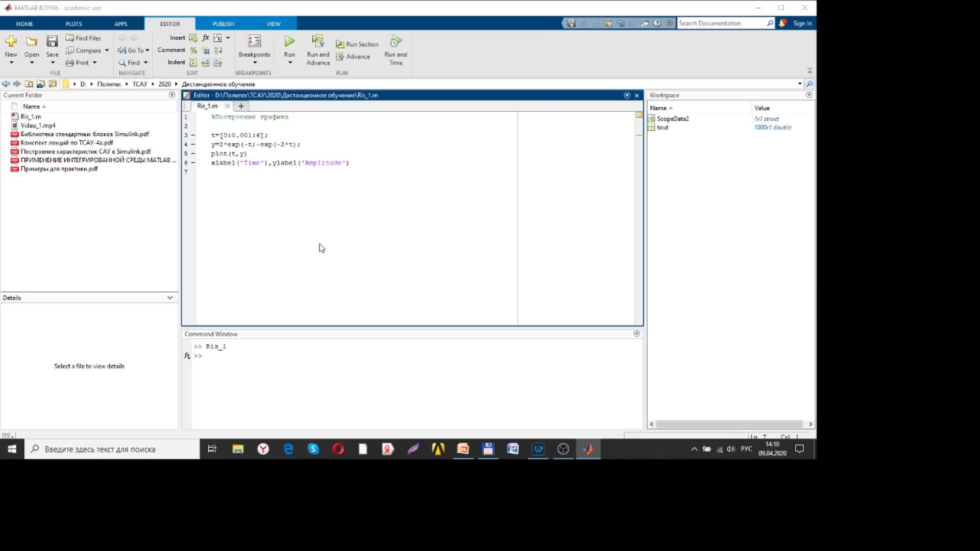Expand the dropdown arrow under Run
The width and height of the screenshot is (980, 551).
(290, 63)
